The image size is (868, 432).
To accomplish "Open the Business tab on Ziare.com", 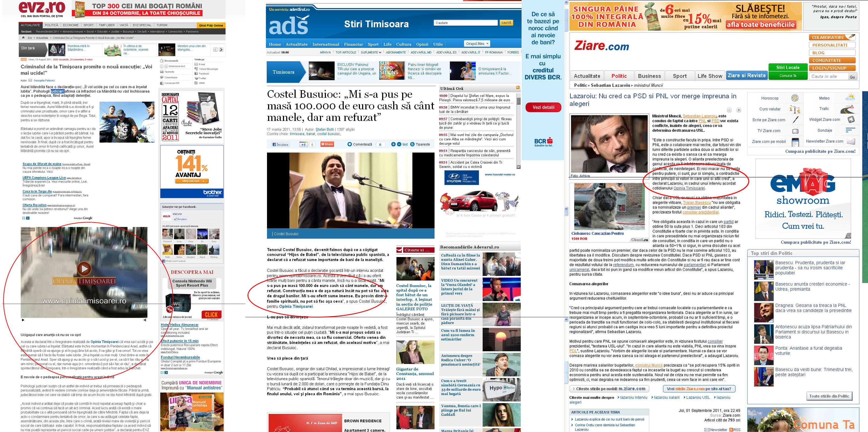I will 649,76.
